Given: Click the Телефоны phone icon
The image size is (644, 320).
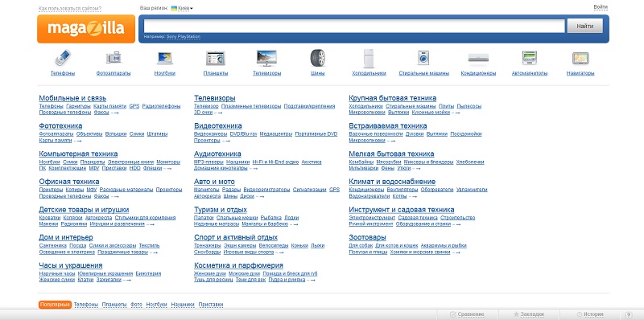Looking at the screenshot, I should pyautogui.click(x=63, y=58).
